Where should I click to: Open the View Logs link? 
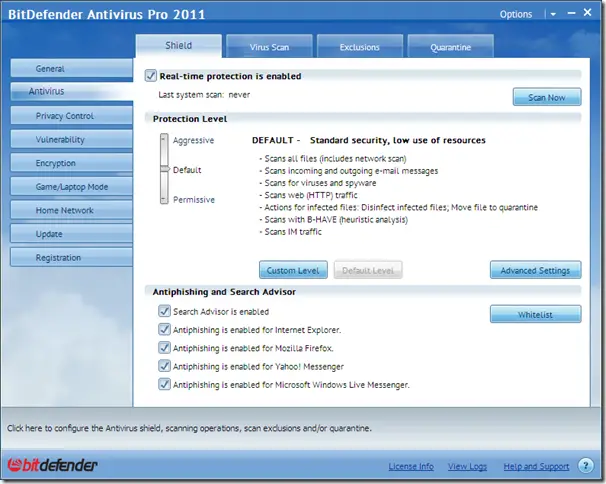467,466
